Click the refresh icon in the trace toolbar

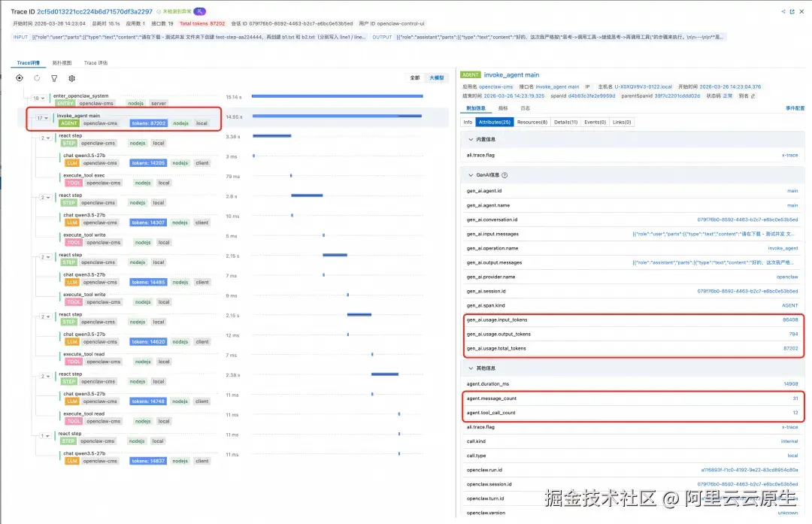pos(36,78)
